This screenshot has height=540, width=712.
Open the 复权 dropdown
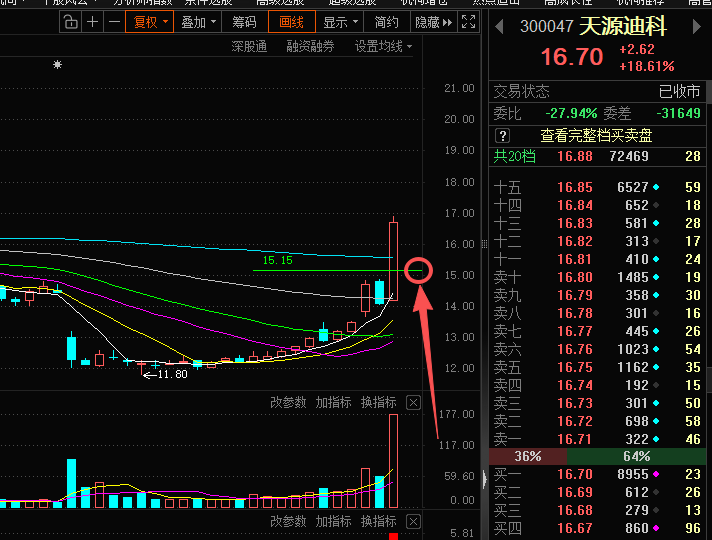pyautogui.click(x=150, y=22)
